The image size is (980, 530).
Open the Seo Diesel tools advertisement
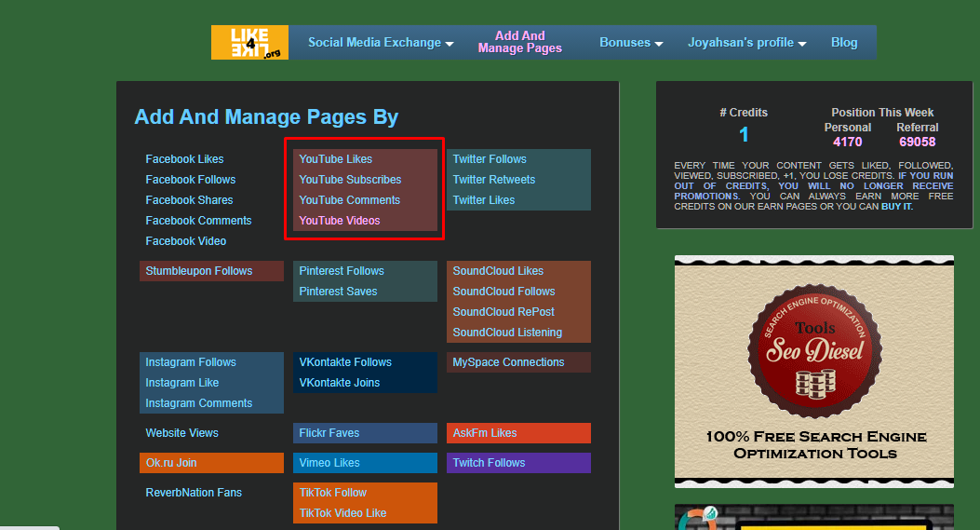pos(813,371)
